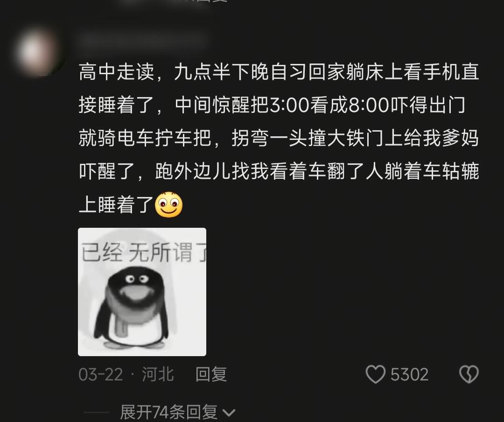Click 回复 to reply to comment
This screenshot has width=504, height=422.
[x=211, y=374]
